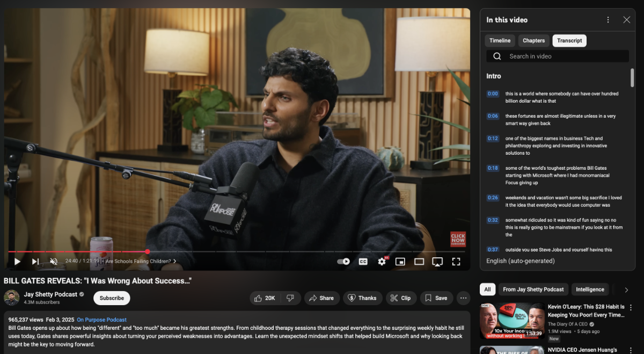Skip to next video
Viewport: 644px width, 354px height.
pos(35,262)
